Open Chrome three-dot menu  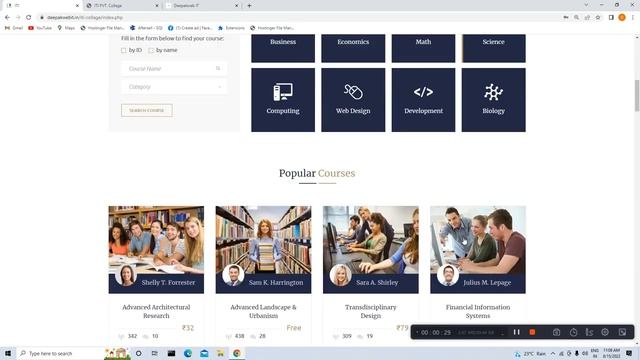633,18
